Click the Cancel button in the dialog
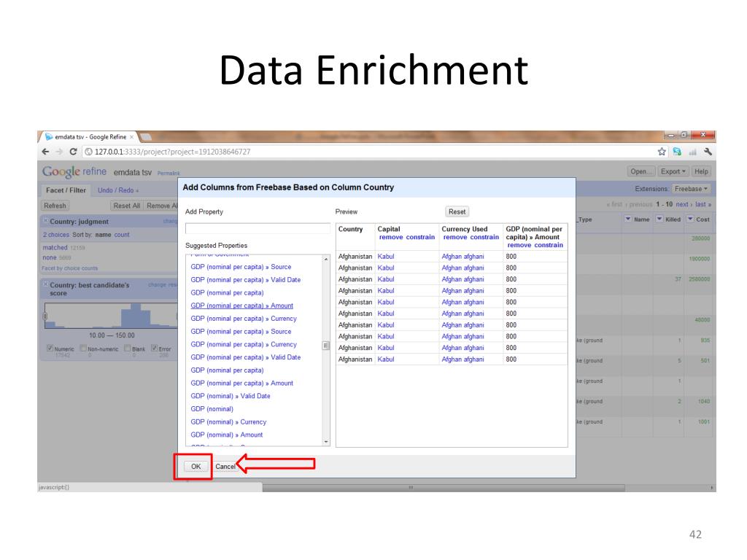The image size is (747, 560). coord(225,466)
